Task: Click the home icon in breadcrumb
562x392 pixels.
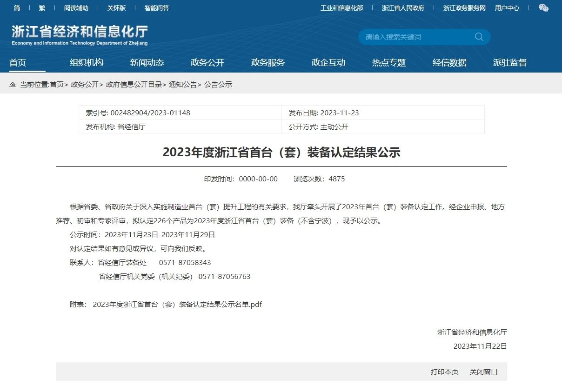Action: (13, 85)
